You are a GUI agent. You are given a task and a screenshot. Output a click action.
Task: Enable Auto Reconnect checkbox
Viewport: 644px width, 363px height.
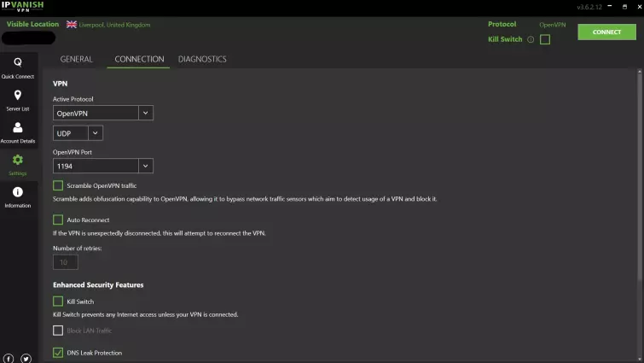click(x=58, y=220)
